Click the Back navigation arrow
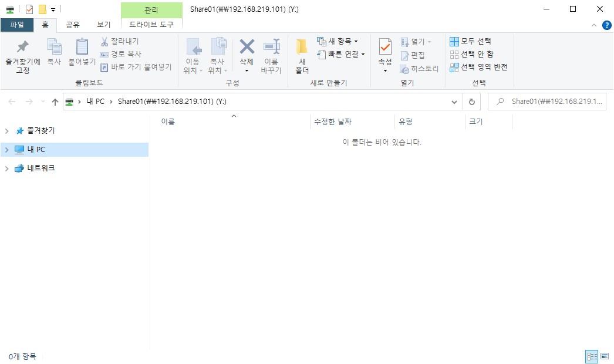 [x=12, y=102]
